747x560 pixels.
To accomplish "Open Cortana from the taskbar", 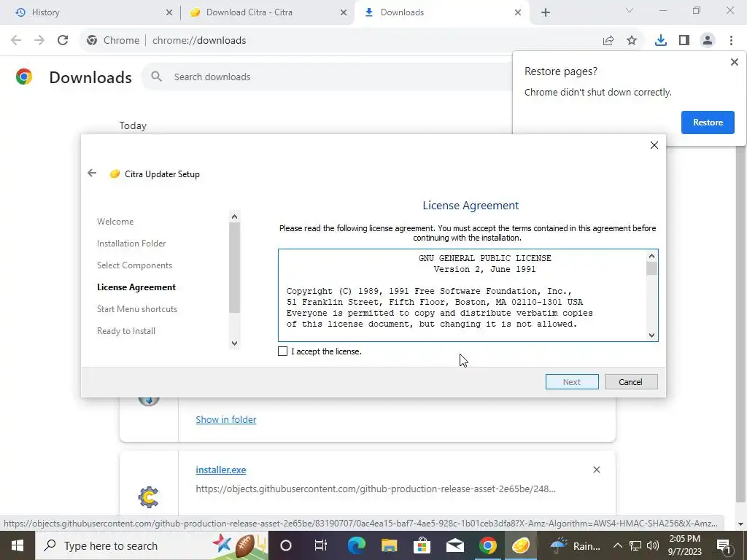I will [286, 545].
